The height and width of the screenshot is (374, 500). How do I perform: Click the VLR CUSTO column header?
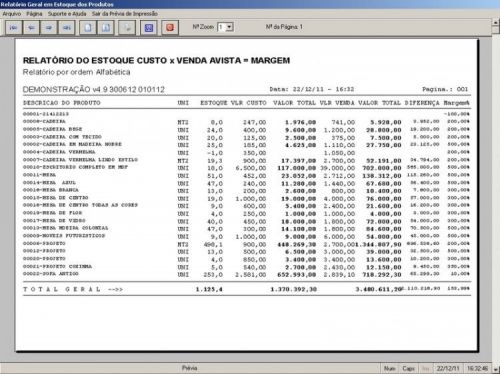click(249, 103)
